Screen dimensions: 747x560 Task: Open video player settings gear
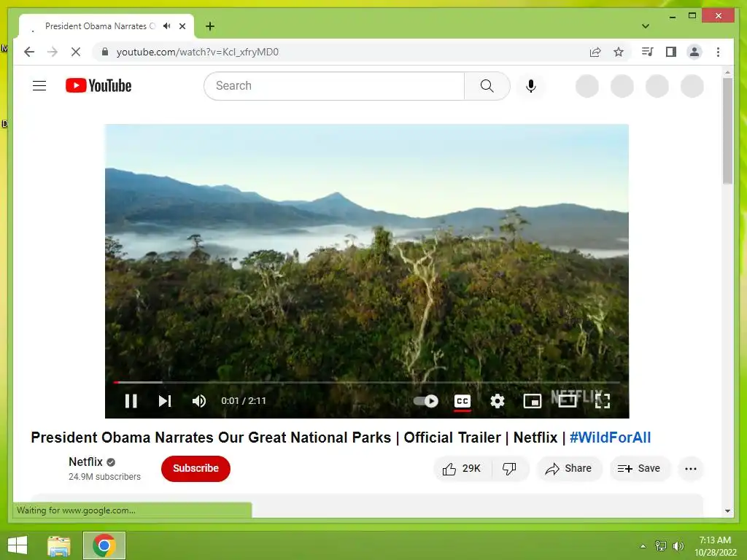(x=498, y=401)
